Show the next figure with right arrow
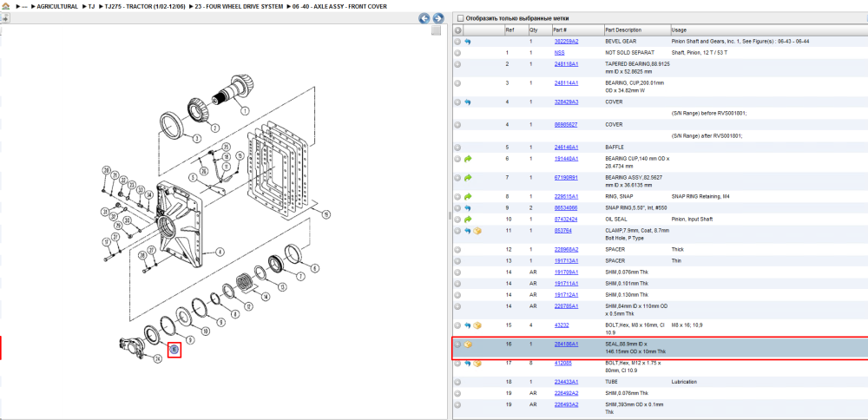Viewport: 868px width, 420px height. click(437, 18)
